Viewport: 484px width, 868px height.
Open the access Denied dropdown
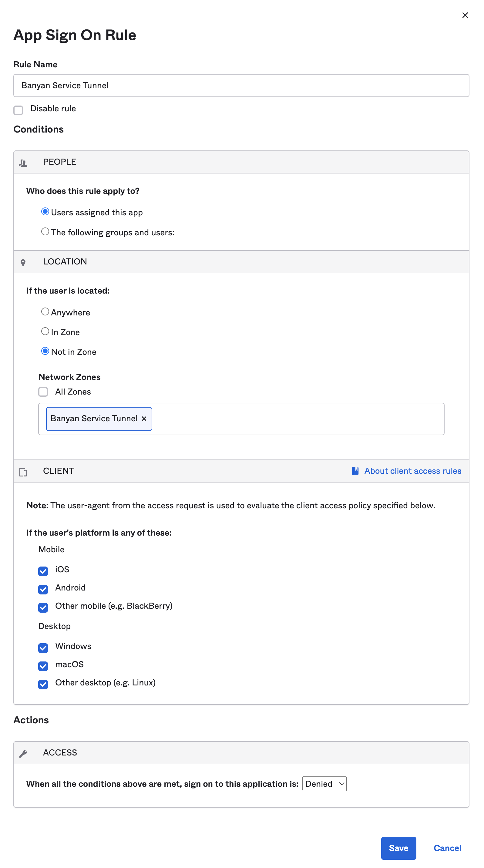[324, 784]
